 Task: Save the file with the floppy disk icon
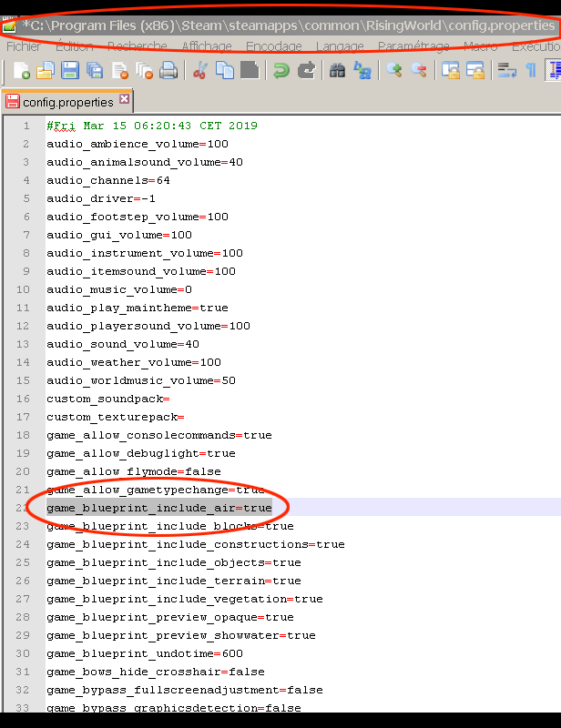coord(69,70)
